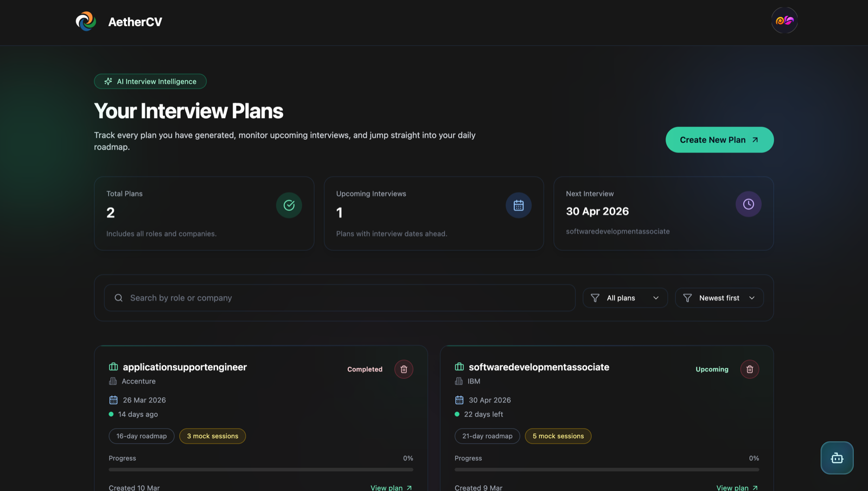Click the 14 days ago text

point(138,415)
